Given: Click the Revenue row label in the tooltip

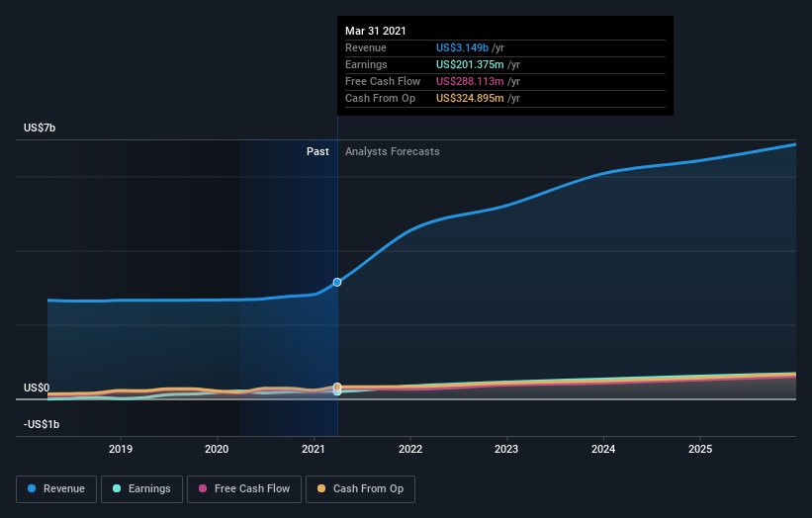Looking at the screenshot, I should pyautogui.click(x=366, y=47).
